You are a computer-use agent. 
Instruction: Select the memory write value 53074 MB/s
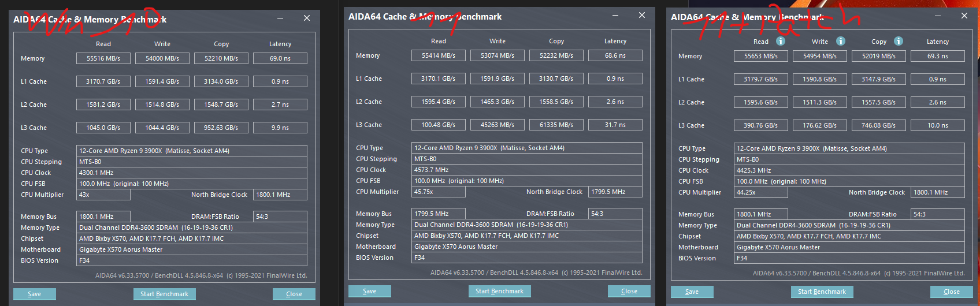[498, 55]
